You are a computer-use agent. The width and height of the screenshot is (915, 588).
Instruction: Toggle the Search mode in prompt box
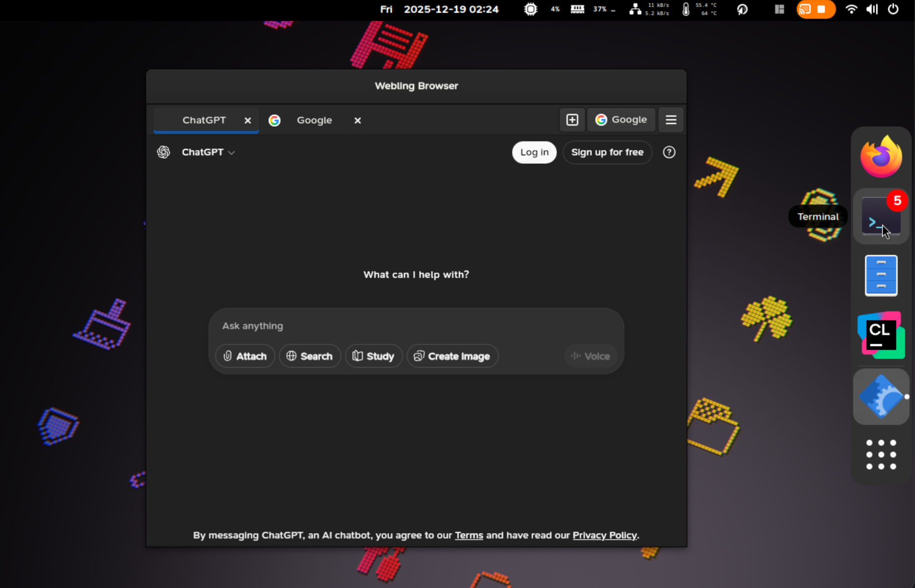click(309, 356)
